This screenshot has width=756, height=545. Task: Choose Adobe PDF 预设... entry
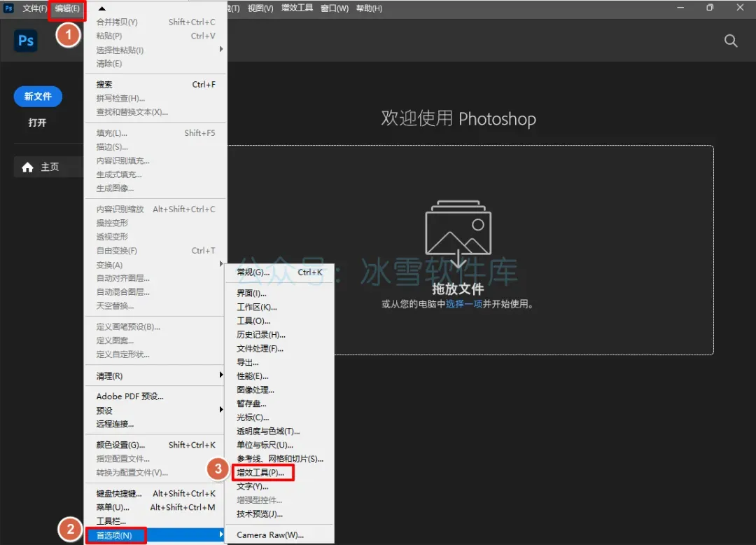point(155,396)
